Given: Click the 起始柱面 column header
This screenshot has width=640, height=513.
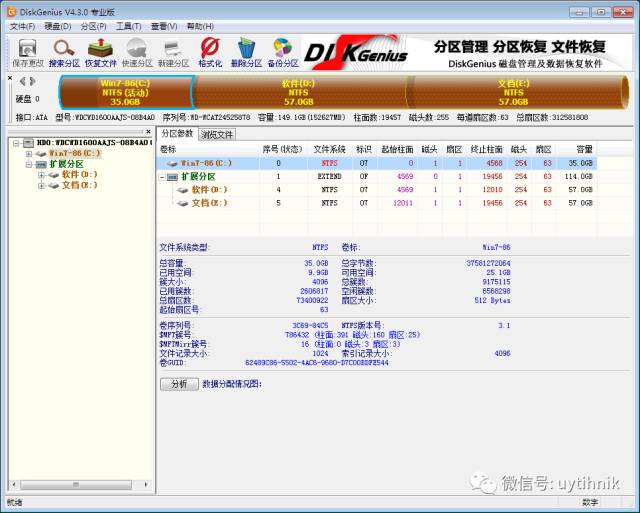Looking at the screenshot, I should click(x=397, y=149).
